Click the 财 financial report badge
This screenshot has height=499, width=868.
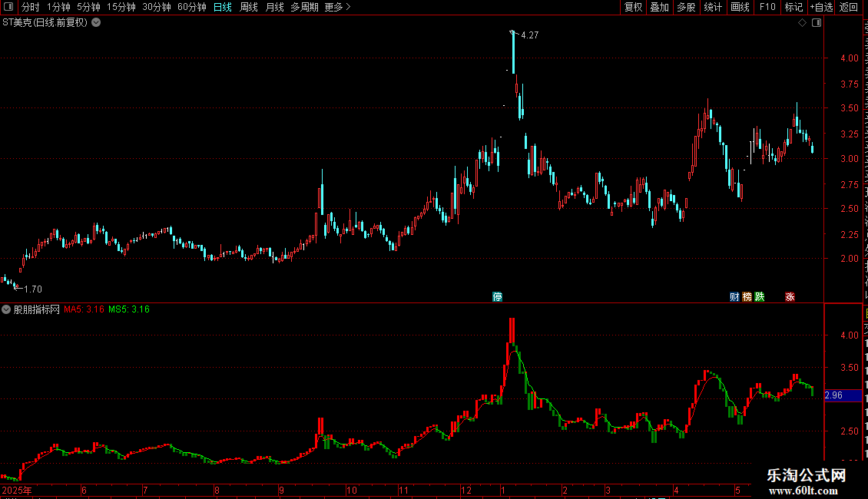coord(734,297)
